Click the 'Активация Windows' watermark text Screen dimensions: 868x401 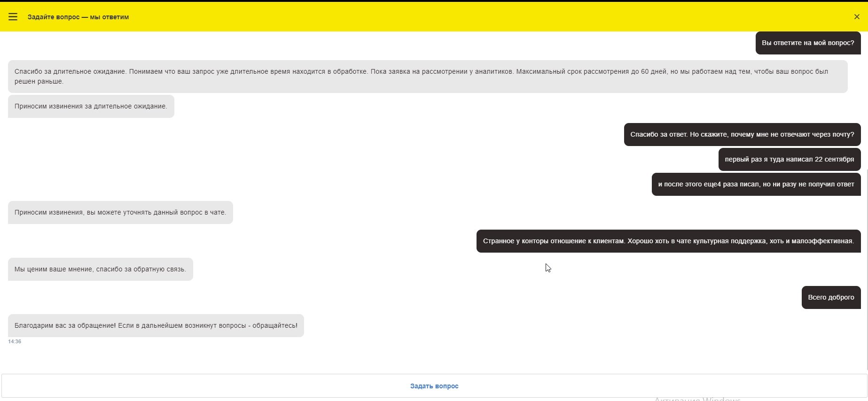point(697,399)
